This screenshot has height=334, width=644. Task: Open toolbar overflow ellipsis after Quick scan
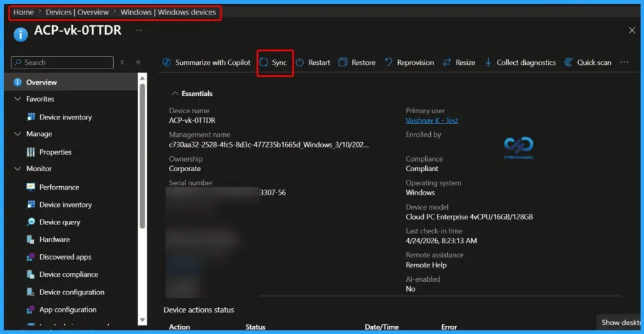(625, 62)
